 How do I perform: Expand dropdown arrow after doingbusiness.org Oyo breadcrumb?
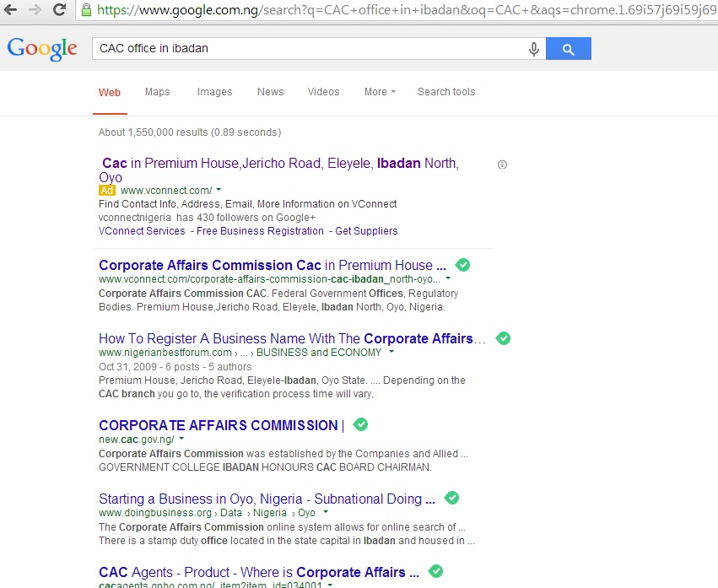point(326,511)
